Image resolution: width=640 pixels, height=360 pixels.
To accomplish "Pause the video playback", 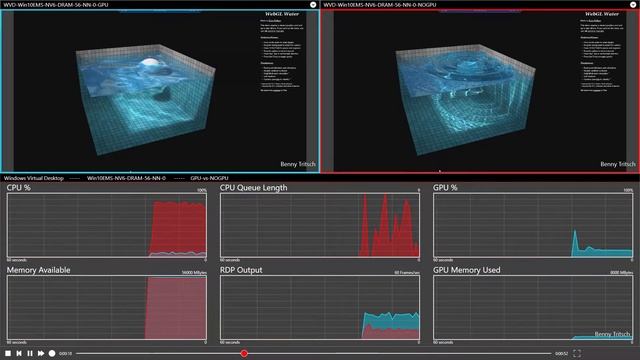I will [30, 353].
